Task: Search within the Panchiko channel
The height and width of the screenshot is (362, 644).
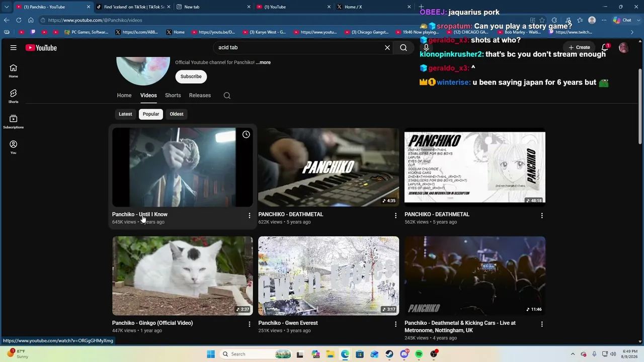Action: tap(227, 96)
